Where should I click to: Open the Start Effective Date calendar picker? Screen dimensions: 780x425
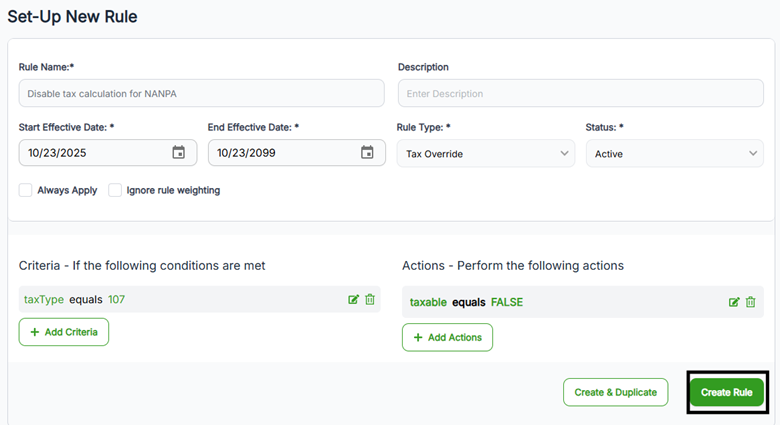pos(178,153)
